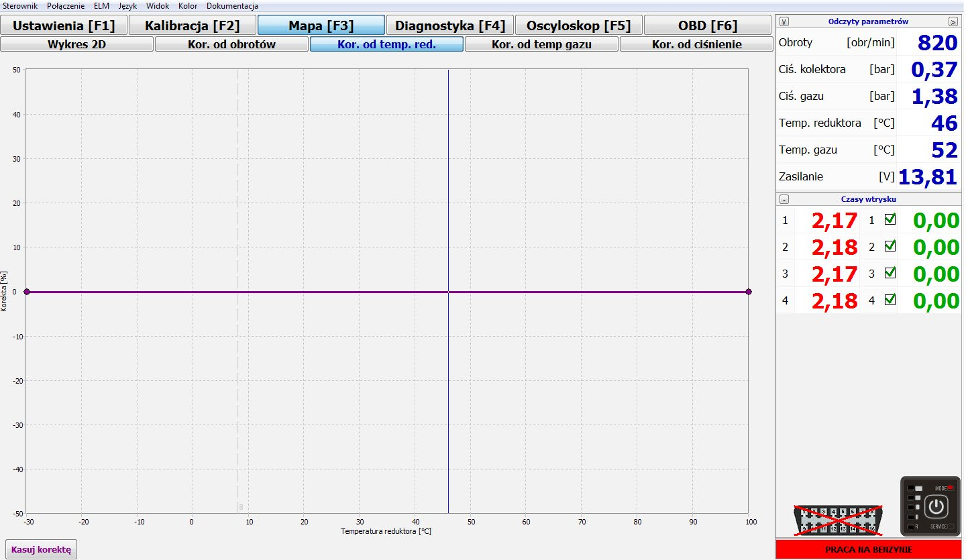Click petrol injection time for injector 4

point(835,300)
